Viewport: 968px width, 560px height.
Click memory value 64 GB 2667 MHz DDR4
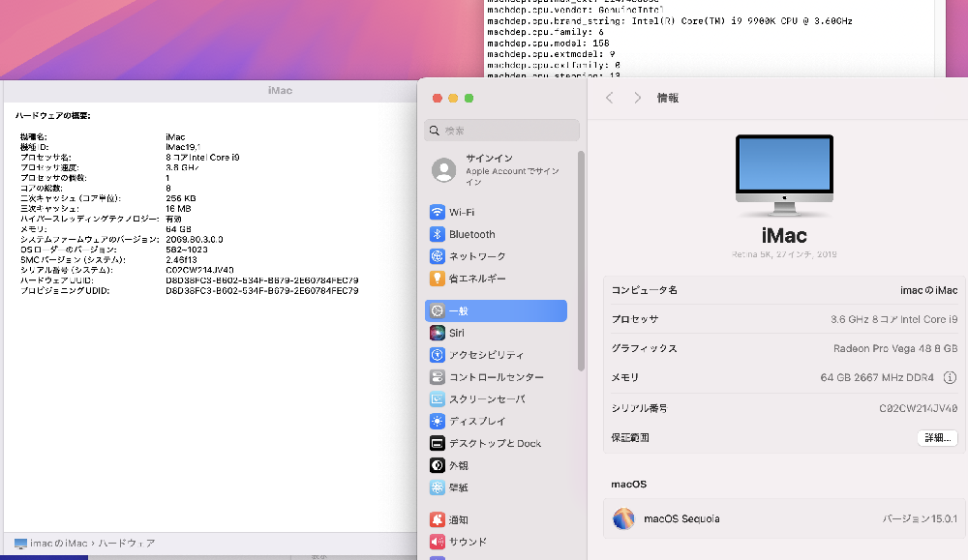877,377
